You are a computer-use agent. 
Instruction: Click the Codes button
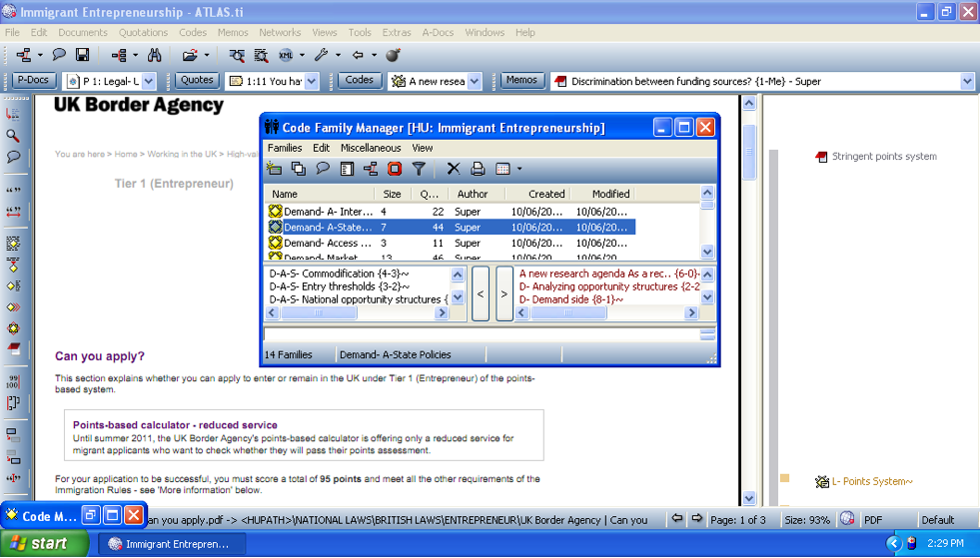pos(360,80)
